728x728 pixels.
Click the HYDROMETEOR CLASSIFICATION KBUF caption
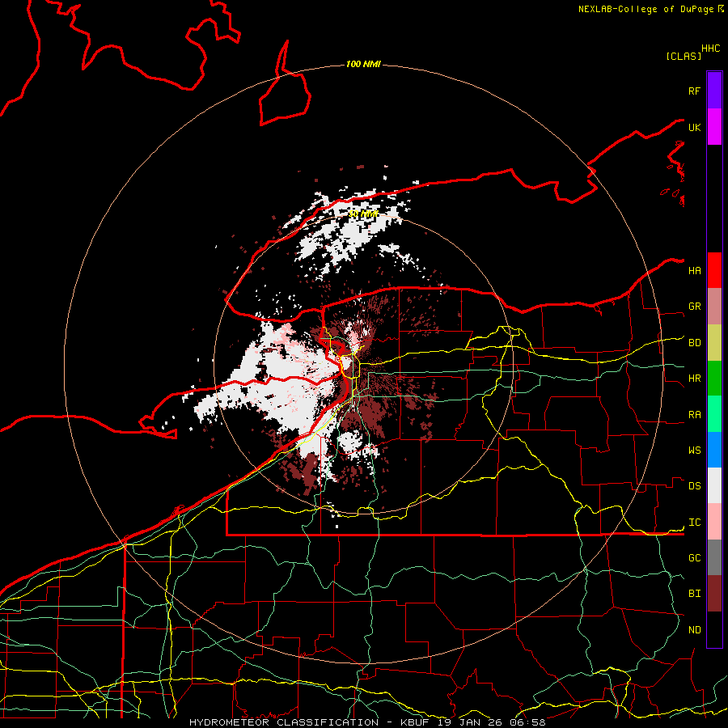[367, 722]
